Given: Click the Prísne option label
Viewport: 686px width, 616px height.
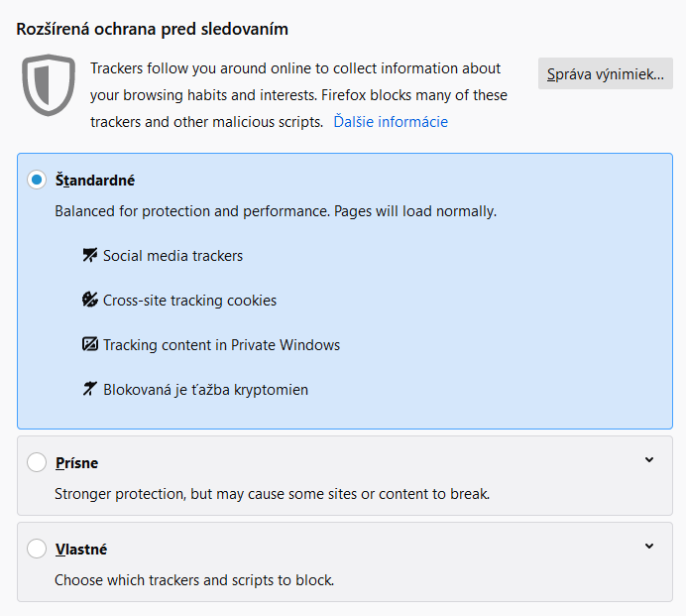Looking at the screenshot, I should [x=76, y=462].
